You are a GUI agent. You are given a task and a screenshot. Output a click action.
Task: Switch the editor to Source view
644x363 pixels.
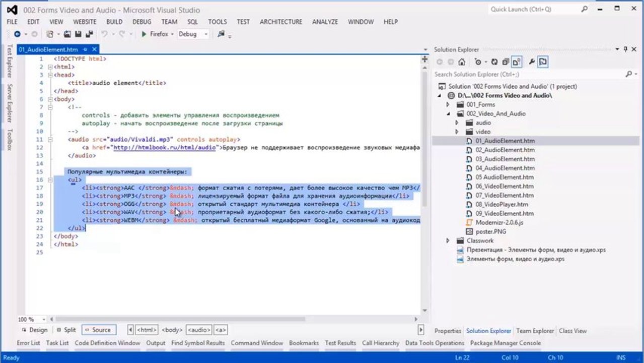tap(98, 330)
